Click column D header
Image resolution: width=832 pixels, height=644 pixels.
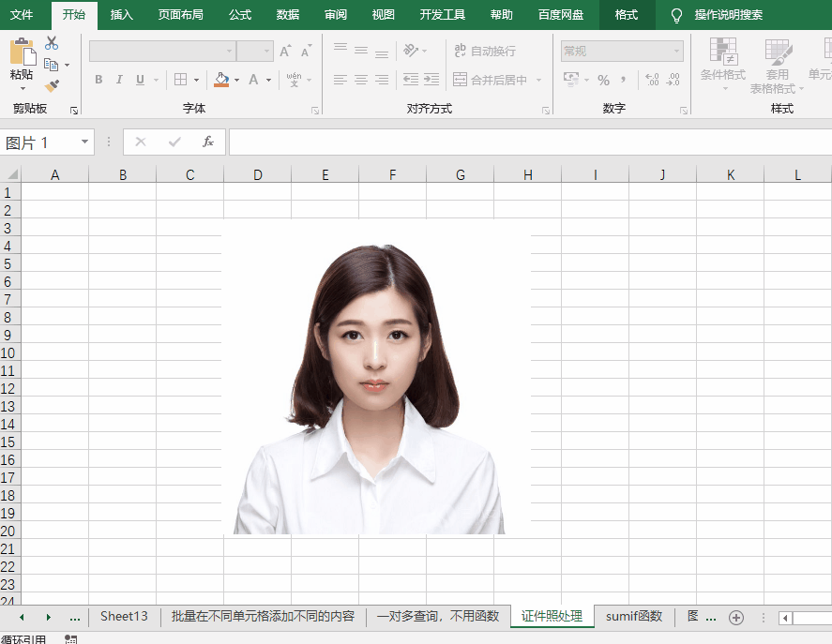coord(257,174)
